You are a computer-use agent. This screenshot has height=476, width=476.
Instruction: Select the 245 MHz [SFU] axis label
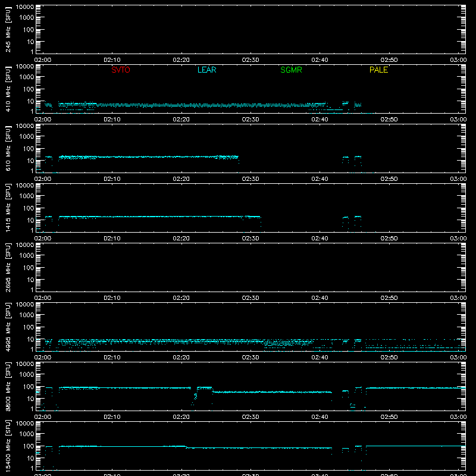(x=8, y=29)
